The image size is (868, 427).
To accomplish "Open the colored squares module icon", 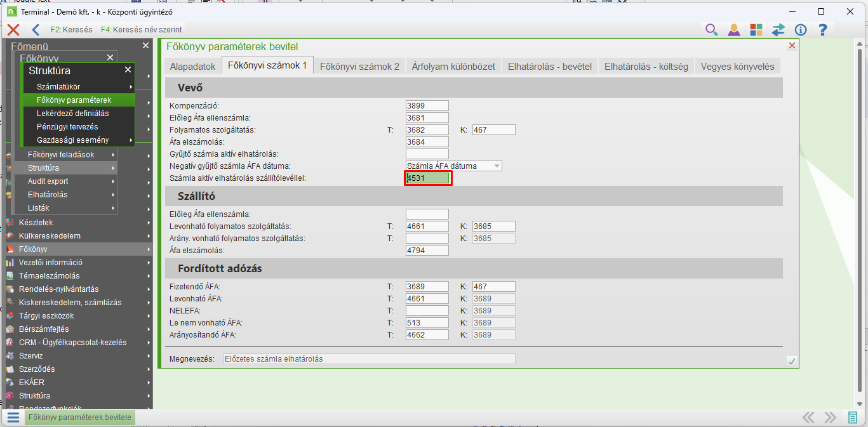I will point(756,30).
